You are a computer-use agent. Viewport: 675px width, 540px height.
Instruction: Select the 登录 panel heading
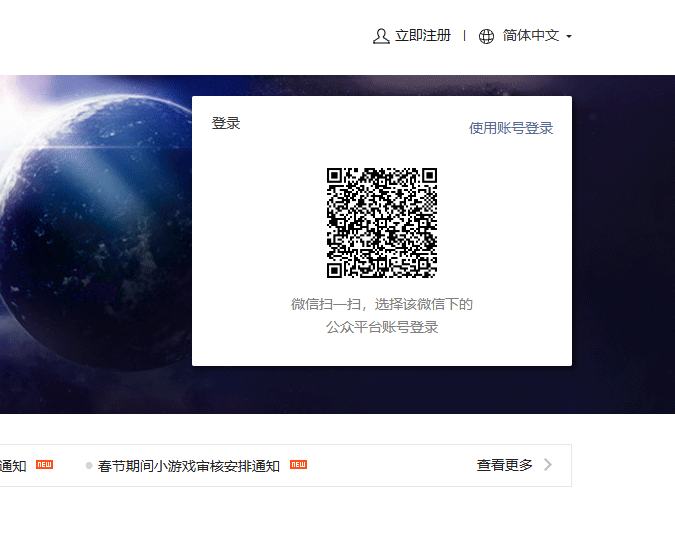click(226, 123)
